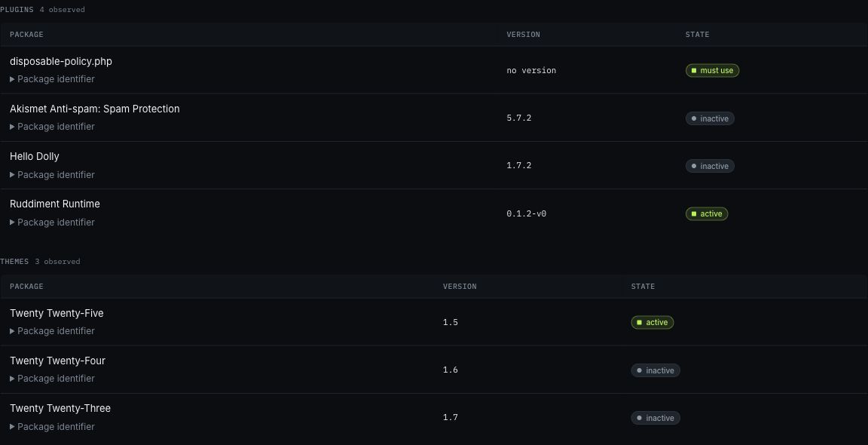Viewport: 868px width, 445px height.
Task: Click the inactive badge for Twenty Twenty-Four
Action: tap(656, 370)
